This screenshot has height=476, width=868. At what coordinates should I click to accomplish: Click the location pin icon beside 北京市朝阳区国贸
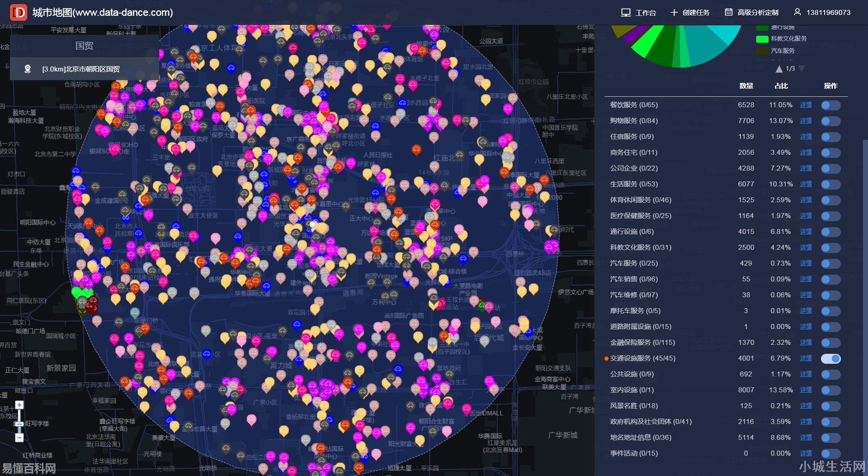click(28, 69)
